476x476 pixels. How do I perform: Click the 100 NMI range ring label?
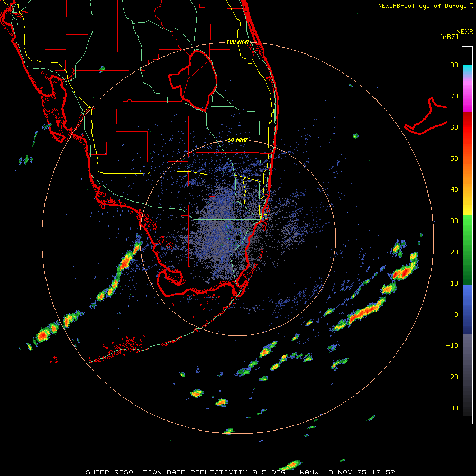pos(237,42)
